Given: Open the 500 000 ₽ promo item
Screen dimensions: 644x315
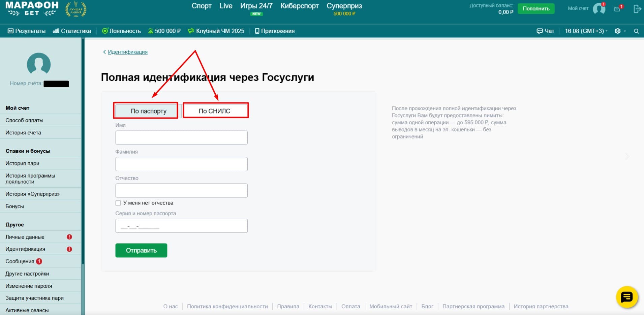Looking at the screenshot, I should click(164, 31).
